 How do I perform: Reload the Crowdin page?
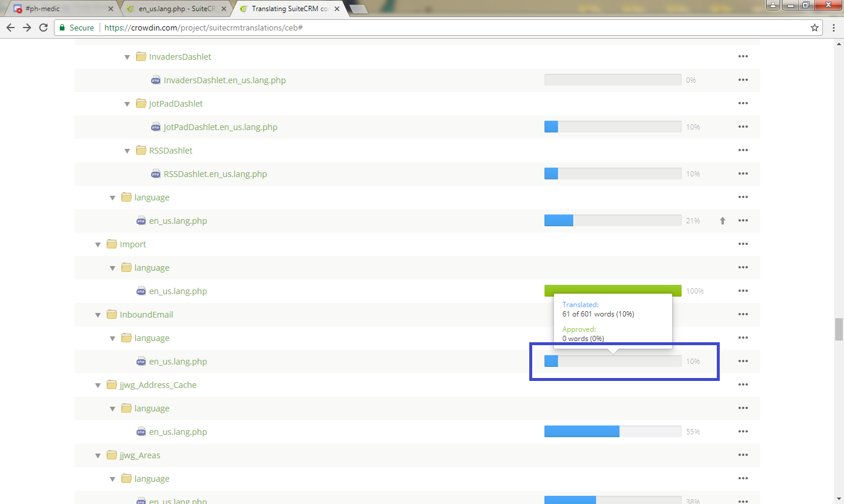pyautogui.click(x=43, y=28)
